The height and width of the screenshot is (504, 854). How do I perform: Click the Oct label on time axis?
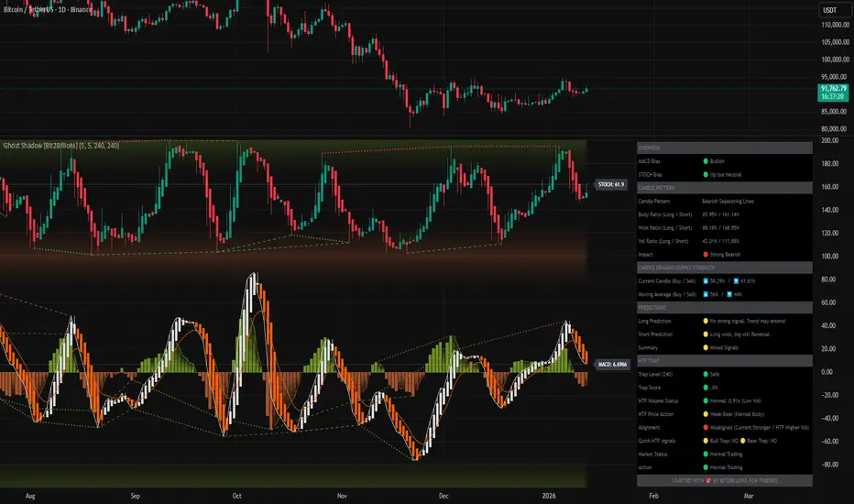pos(237,496)
